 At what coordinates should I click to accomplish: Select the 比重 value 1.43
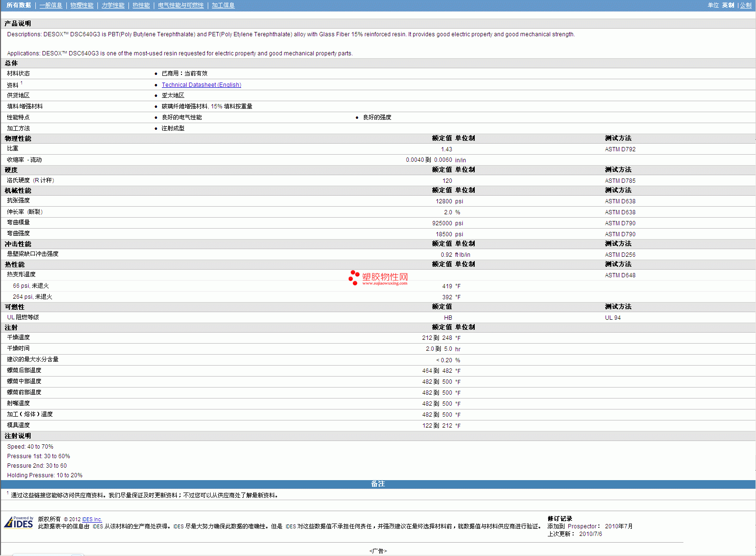(x=447, y=149)
